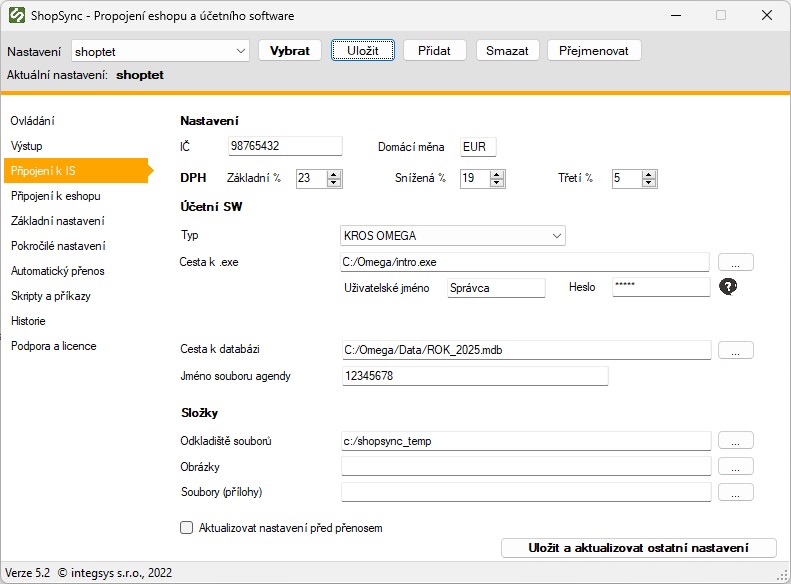Click the "Aktuální nastavení: shoptet" text
Image resolution: width=791 pixels, height=584 pixels.
click(x=85, y=75)
